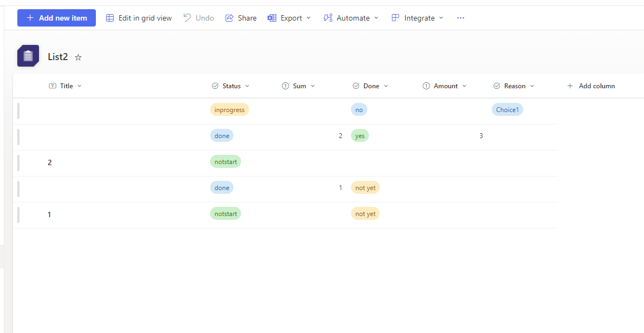The image size is (644, 333).
Task: Open the Integrate dropdown
Action: click(x=417, y=18)
